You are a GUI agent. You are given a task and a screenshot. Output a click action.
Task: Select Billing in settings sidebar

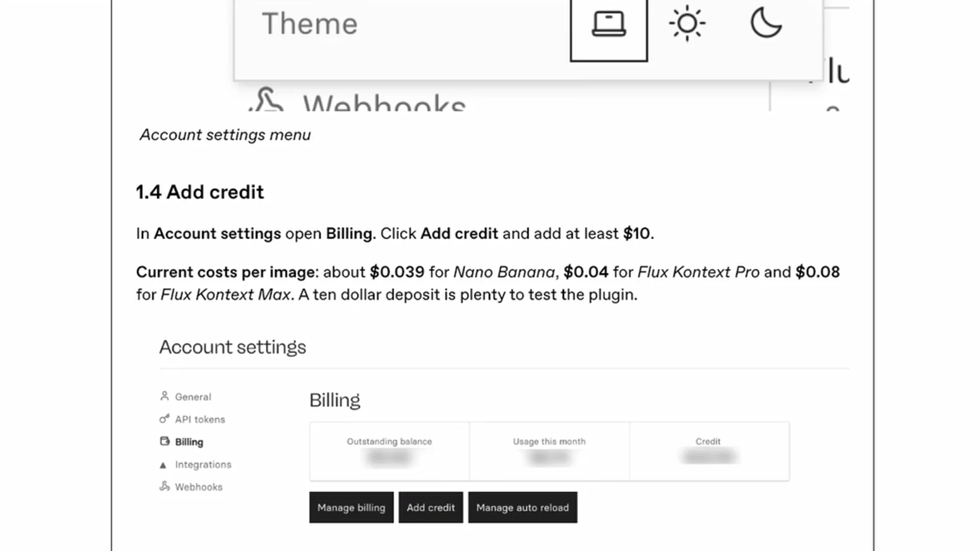pyautogui.click(x=189, y=442)
